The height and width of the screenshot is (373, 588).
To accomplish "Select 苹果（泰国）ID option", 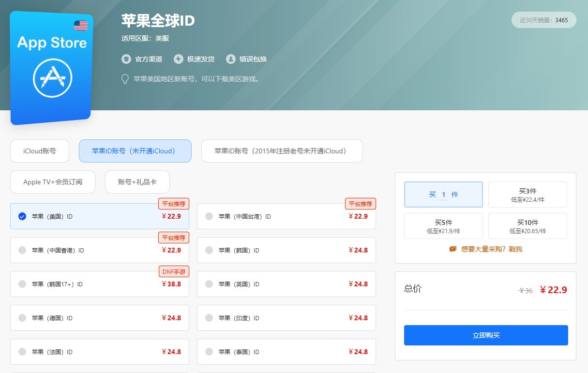I will pos(286,352).
